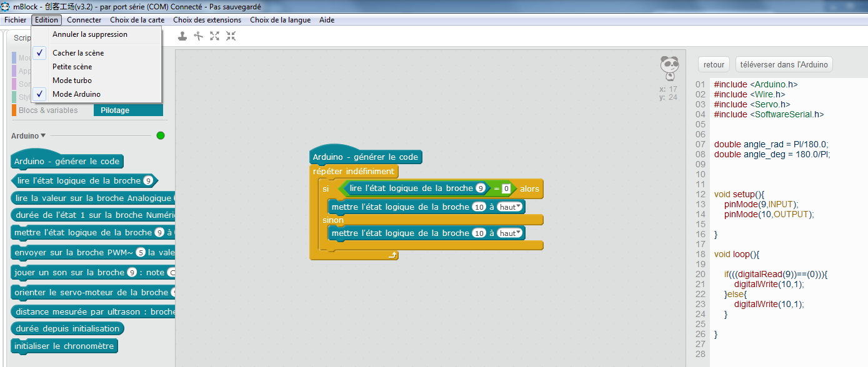
Task: Open haut dropdown in the si branch
Action: coord(511,207)
